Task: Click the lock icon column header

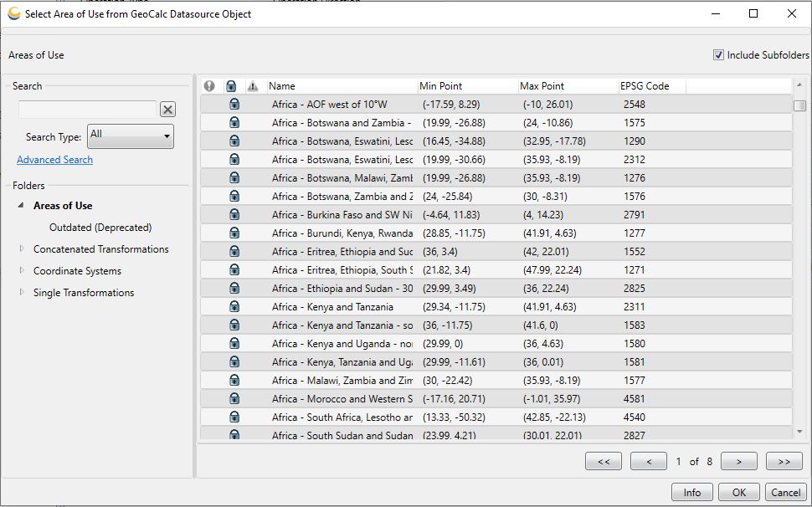Action: pyautogui.click(x=231, y=86)
